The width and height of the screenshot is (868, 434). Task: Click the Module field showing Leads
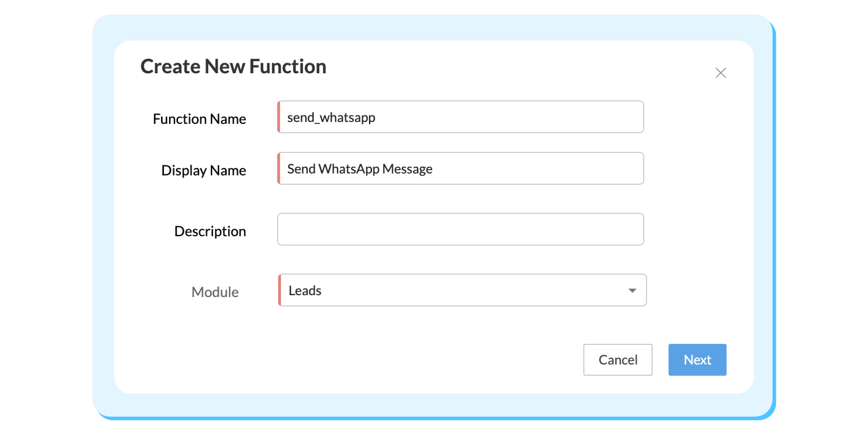(462, 290)
